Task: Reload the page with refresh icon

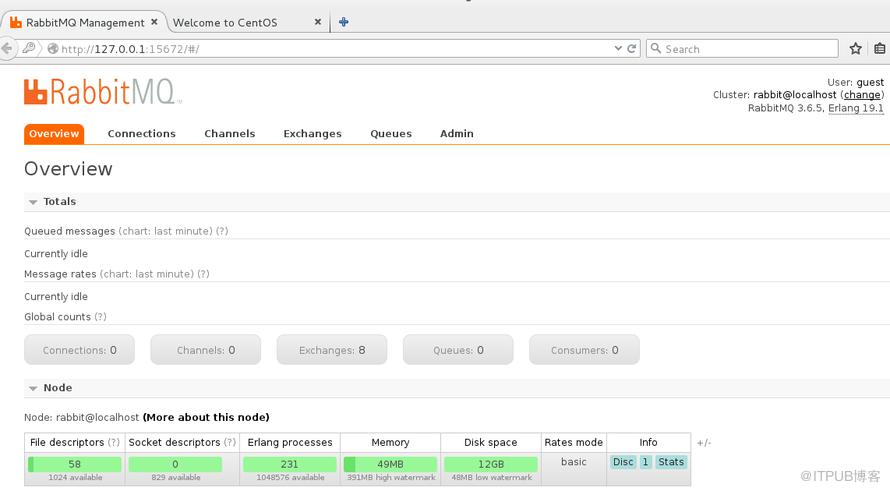Action: pos(631,49)
